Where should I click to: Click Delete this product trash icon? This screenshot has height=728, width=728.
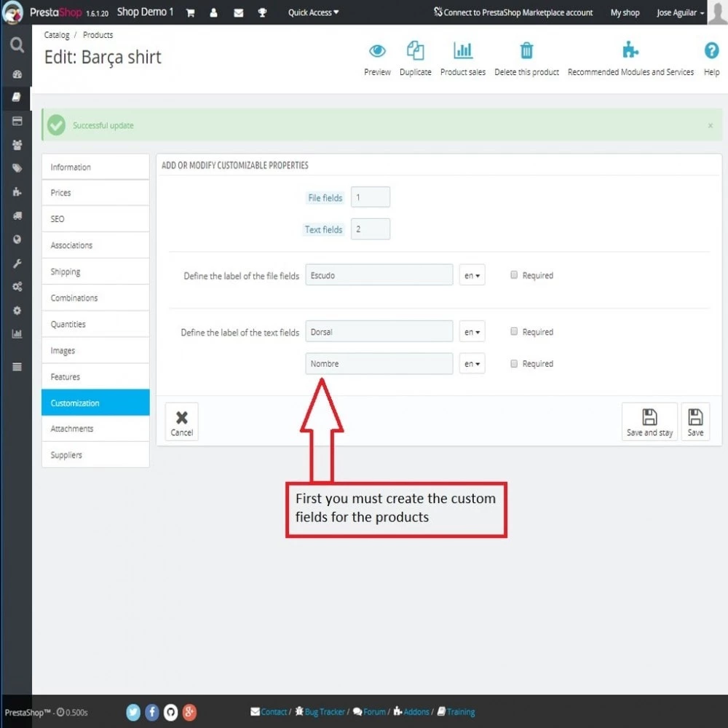[x=526, y=51]
